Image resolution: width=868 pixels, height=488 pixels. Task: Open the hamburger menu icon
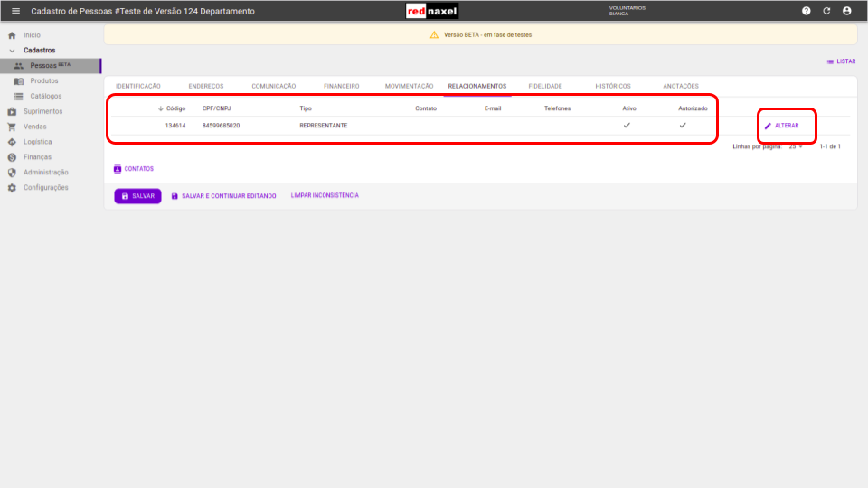click(x=15, y=11)
